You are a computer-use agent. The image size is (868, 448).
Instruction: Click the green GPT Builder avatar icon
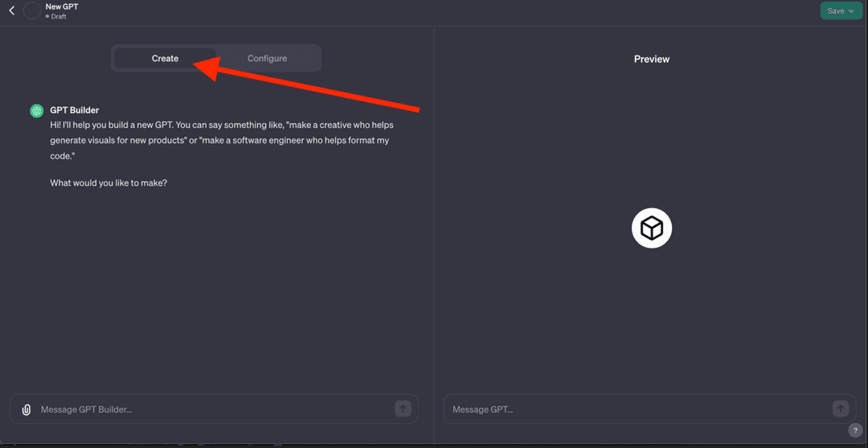(x=37, y=111)
